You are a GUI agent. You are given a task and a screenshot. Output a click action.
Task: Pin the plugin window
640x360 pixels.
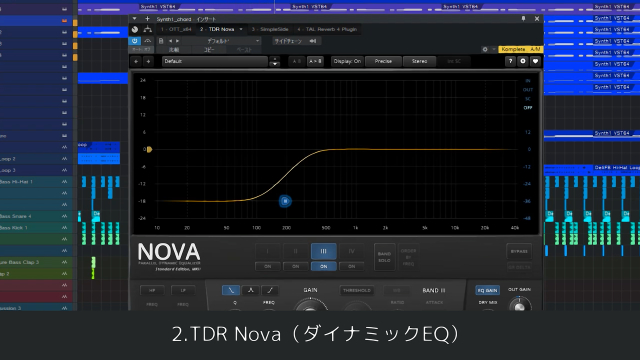point(523,19)
